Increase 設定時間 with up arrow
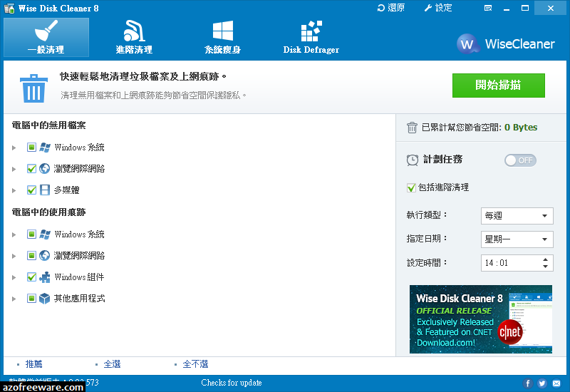This screenshot has height=392, width=570. click(x=545, y=259)
